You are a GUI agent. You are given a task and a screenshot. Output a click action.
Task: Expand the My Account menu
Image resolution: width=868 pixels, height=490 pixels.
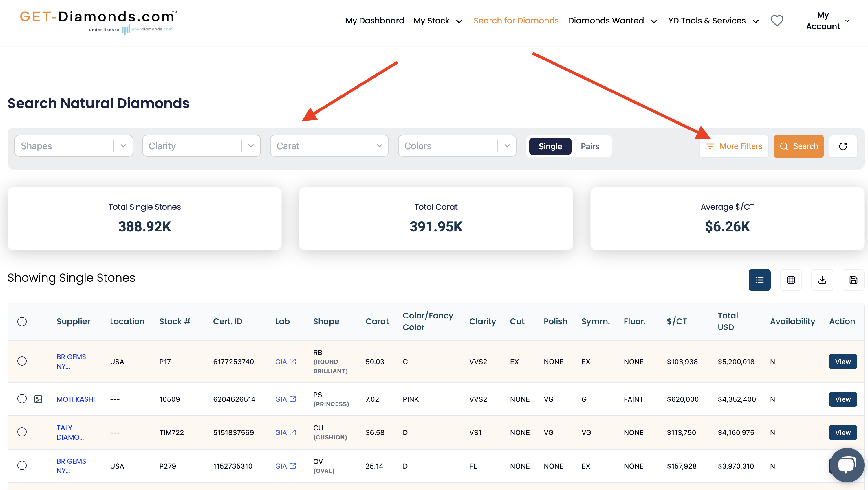point(827,21)
